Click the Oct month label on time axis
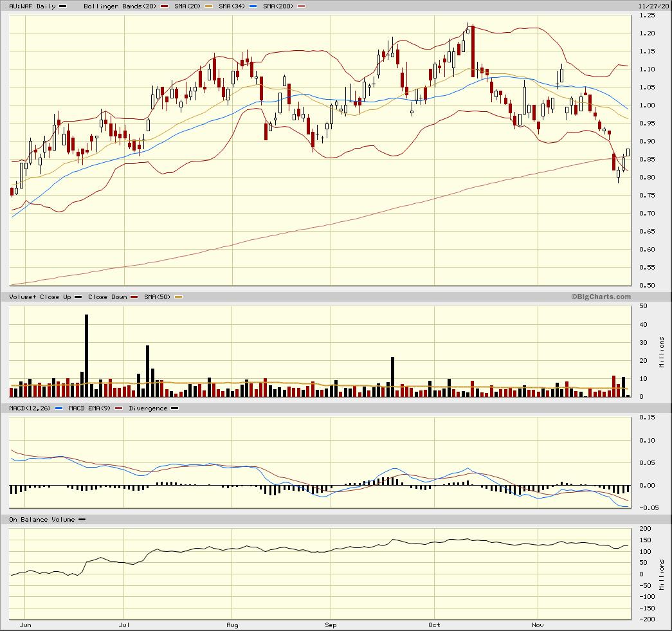This screenshot has width=672, height=631. point(434,625)
